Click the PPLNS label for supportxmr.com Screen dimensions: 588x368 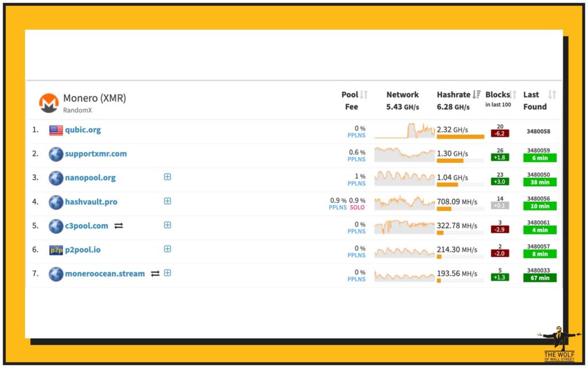tap(356, 160)
